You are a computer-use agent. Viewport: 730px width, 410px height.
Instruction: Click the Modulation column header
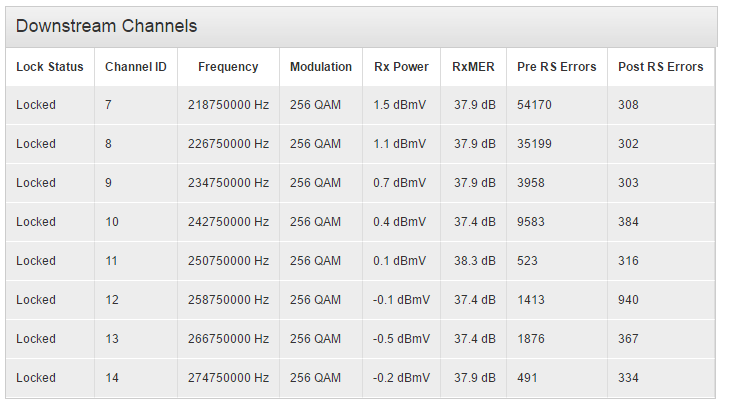click(321, 67)
